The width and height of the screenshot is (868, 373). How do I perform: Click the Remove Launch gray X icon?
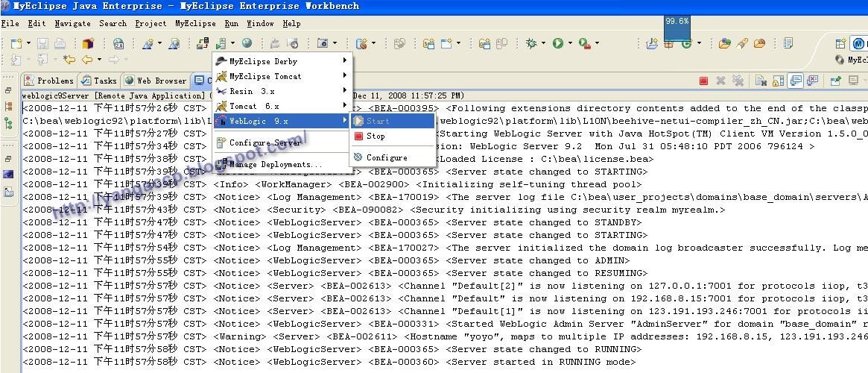(720, 81)
